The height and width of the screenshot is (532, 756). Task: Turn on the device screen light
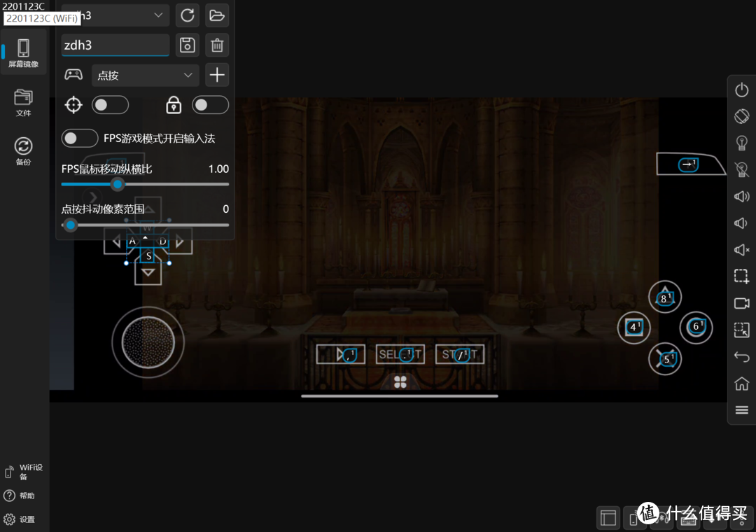(741, 143)
